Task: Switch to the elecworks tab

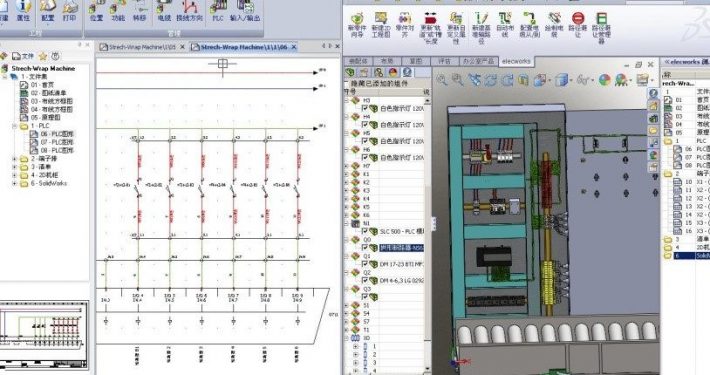Action: (x=516, y=61)
